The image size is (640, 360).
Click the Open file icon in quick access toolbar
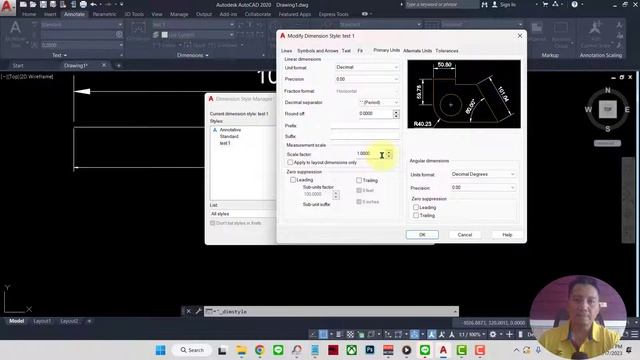(33, 4)
